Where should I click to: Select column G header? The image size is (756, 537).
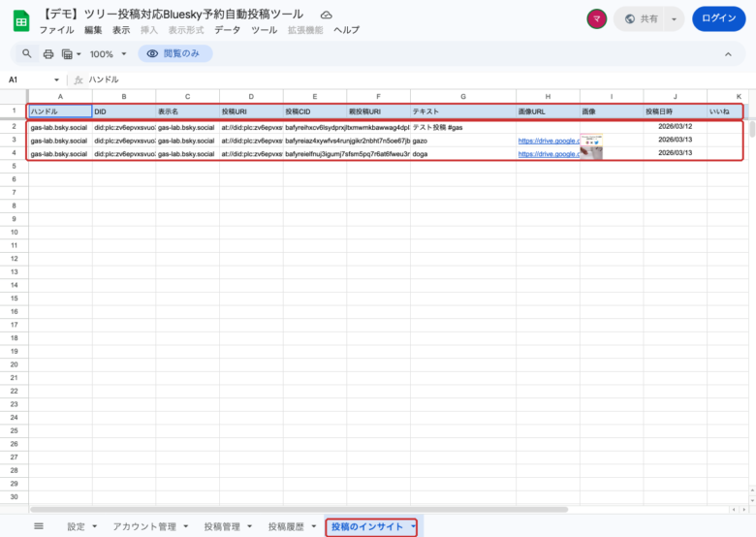[x=463, y=96]
